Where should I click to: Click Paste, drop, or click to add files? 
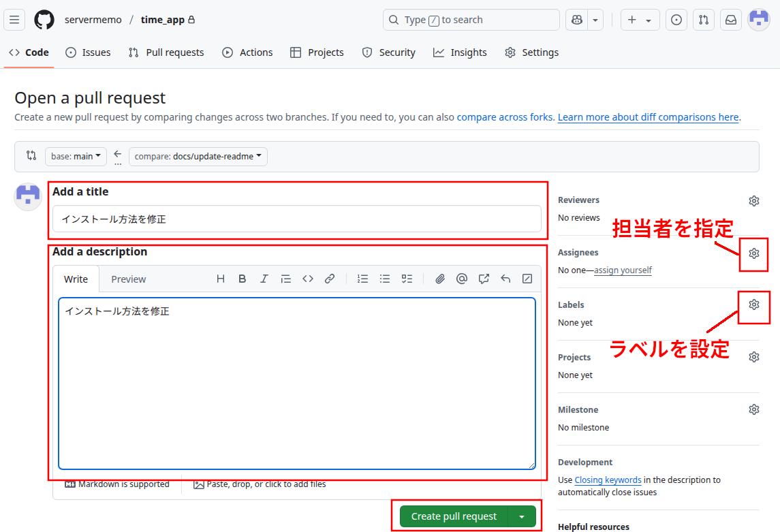pos(260,484)
